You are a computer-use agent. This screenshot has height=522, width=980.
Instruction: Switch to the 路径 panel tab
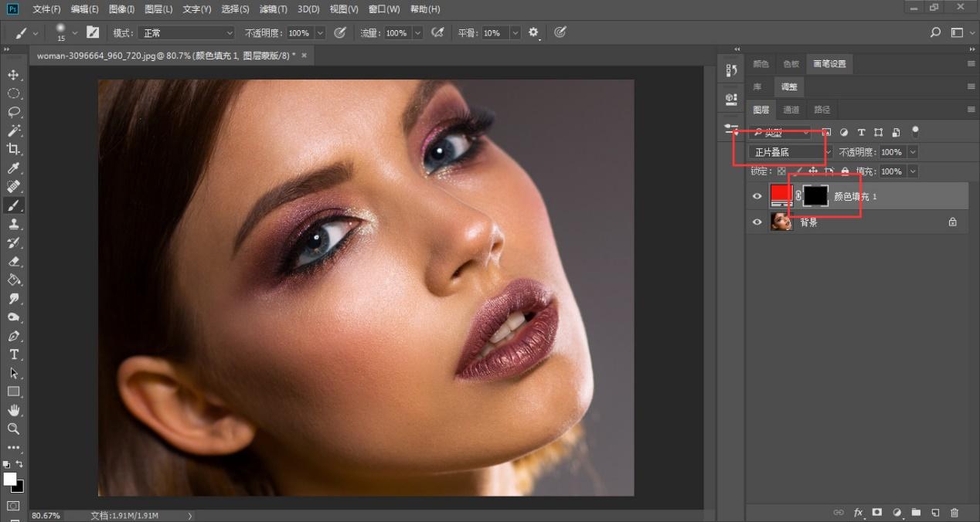pos(822,110)
